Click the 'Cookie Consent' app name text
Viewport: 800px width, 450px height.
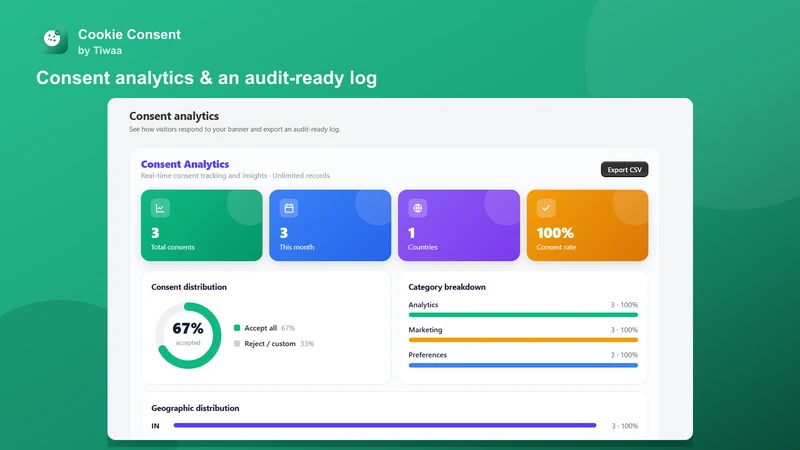129,34
